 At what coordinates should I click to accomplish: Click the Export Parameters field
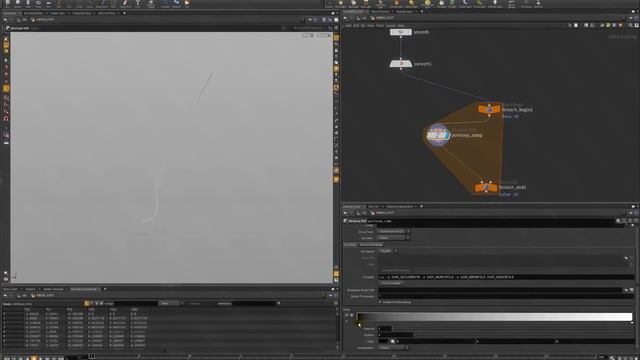coord(506,296)
